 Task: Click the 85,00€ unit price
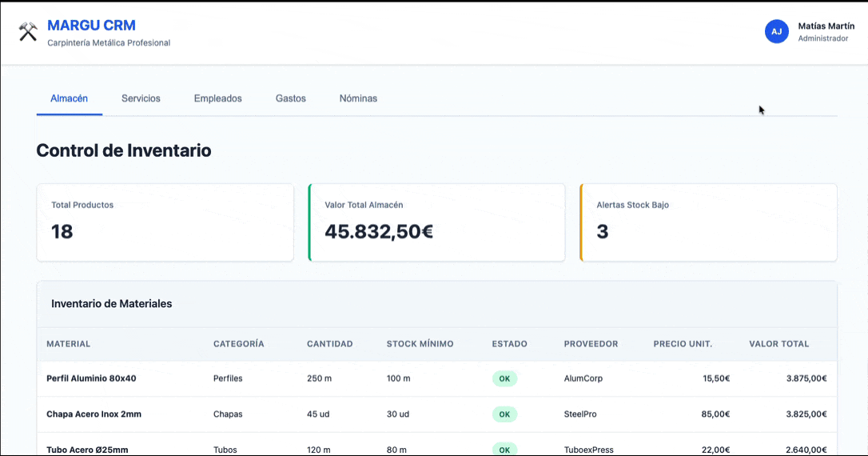tap(716, 414)
